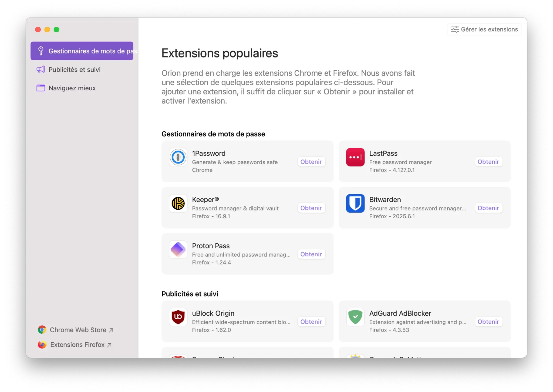
Task: Install Keeper with Obtenir button
Action: point(311,208)
